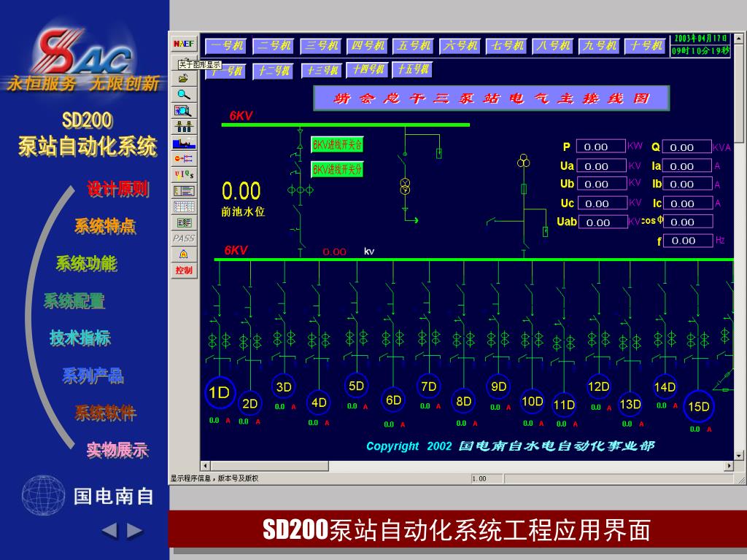
Task: Select motor 8D circle symbol
Action: pos(463,402)
